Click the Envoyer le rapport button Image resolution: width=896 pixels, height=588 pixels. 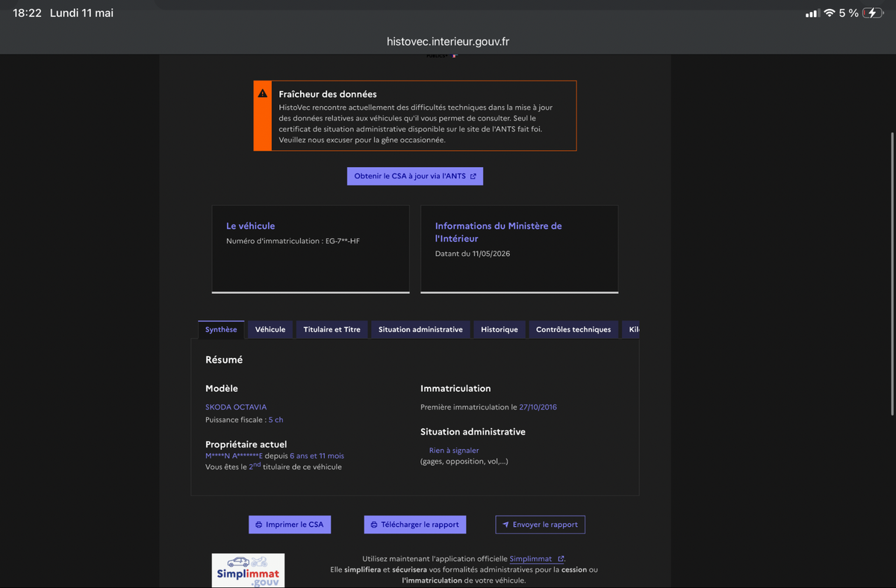(541, 525)
